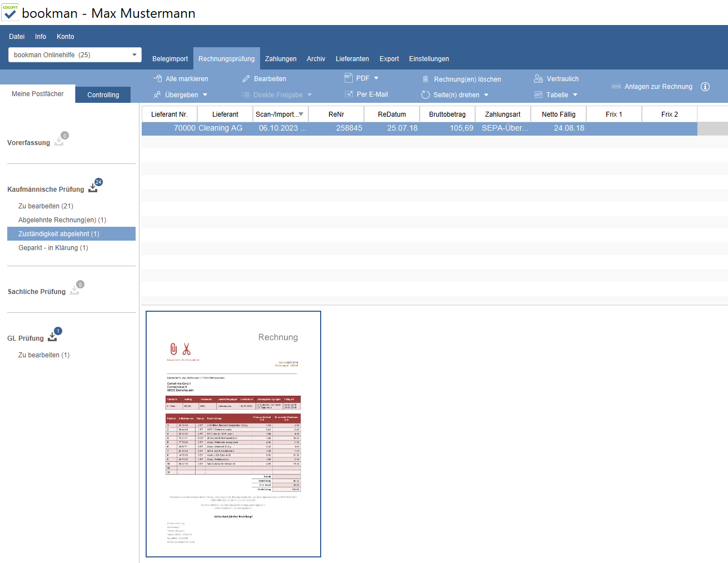Viewport: 728px width, 563px height.
Task: Open the Archiv tab
Action: 316,59
